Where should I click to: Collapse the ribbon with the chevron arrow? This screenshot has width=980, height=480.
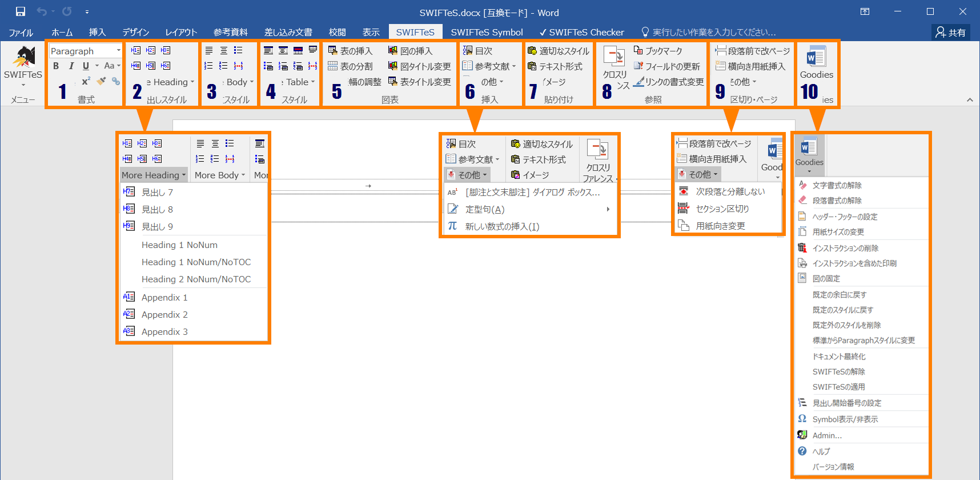tap(970, 99)
